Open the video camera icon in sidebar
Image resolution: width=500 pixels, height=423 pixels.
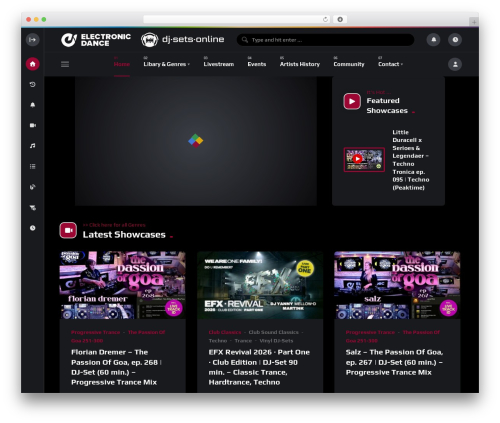click(x=33, y=125)
